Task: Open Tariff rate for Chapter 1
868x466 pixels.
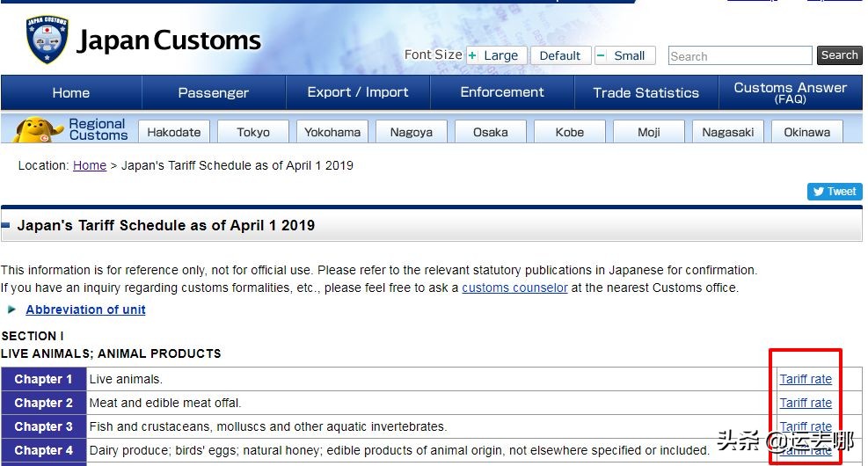Action: tap(806, 379)
